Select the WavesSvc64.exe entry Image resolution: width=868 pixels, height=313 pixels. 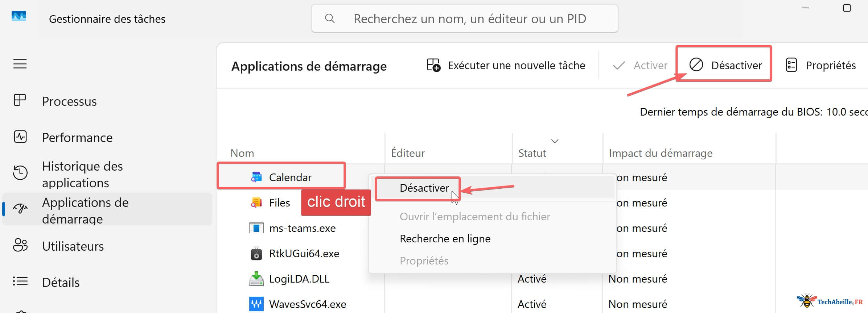tap(307, 304)
